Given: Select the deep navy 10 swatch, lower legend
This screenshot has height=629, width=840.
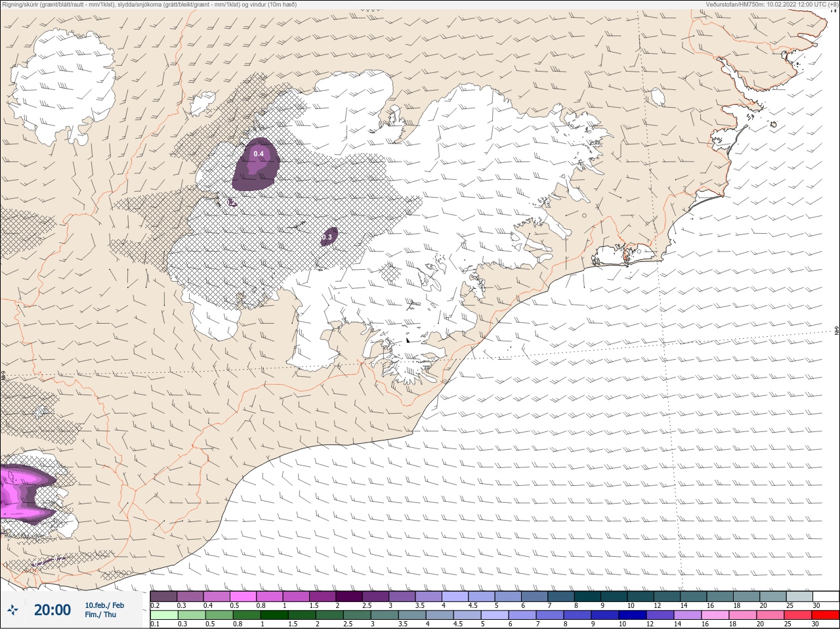Looking at the screenshot, I should coord(633,615).
